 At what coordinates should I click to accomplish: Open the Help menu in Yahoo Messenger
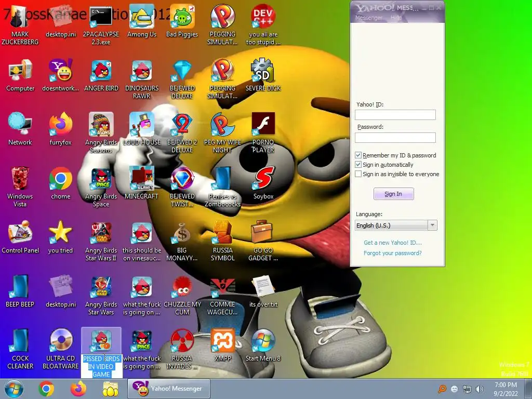click(395, 18)
